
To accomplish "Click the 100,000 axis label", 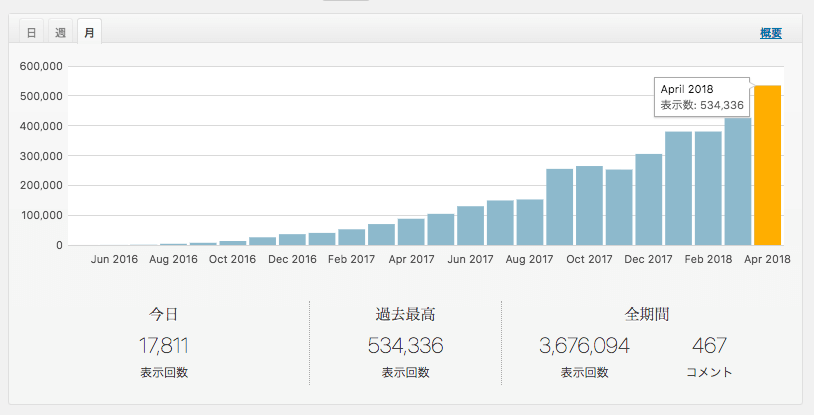I will point(41,216).
